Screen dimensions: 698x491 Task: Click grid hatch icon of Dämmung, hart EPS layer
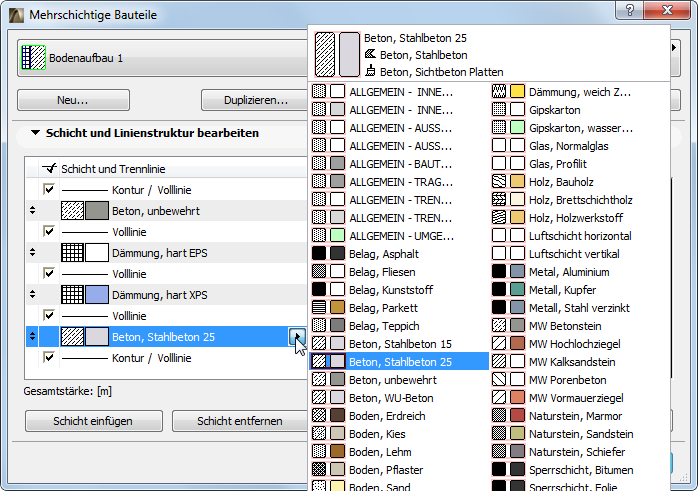point(72,253)
